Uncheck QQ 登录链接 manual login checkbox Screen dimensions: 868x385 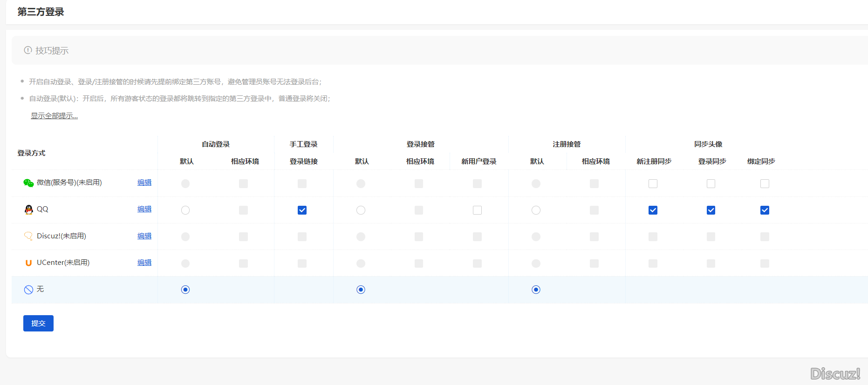302,210
